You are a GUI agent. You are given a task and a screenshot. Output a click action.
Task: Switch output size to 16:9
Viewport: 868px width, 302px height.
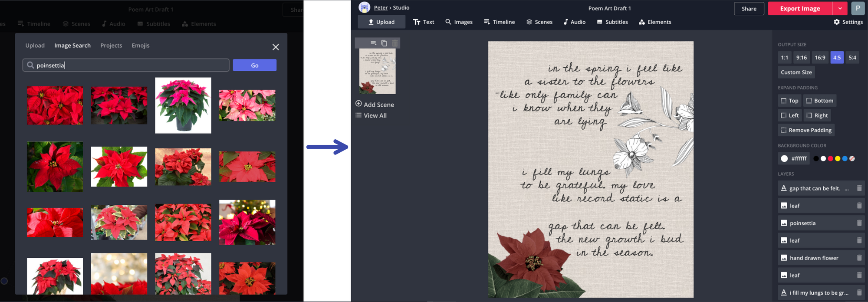(x=820, y=58)
